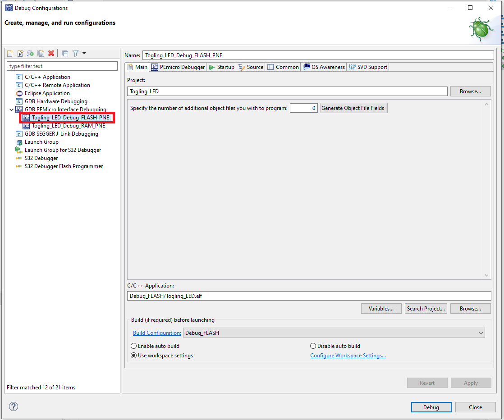504x420 pixels.
Task: Click the Export launch configuration icon
Action: point(30,53)
